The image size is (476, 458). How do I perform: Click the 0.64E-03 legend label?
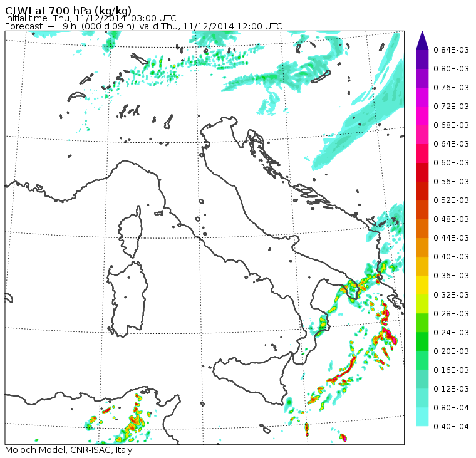[x=451, y=144]
